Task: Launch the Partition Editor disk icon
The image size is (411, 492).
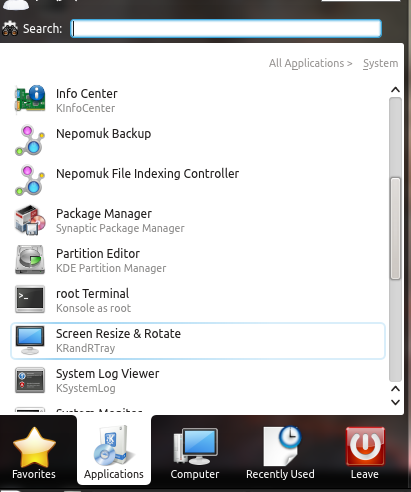Action: 30,260
